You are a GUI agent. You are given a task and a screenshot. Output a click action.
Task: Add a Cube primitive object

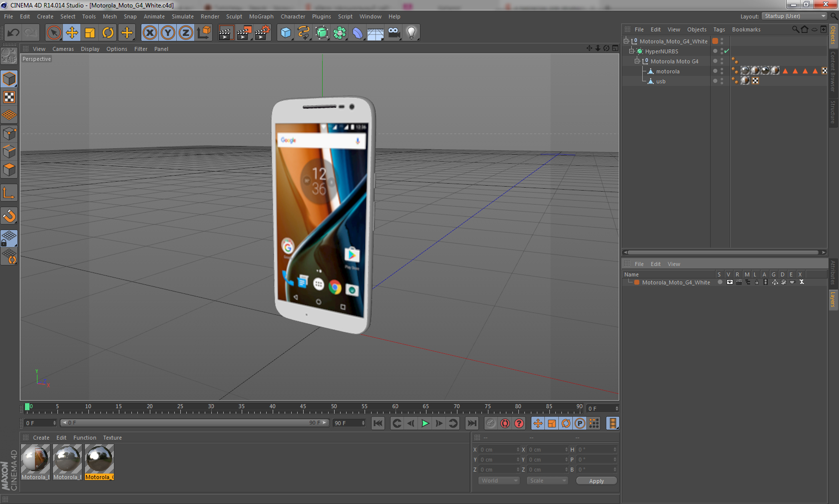pos(286,33)
